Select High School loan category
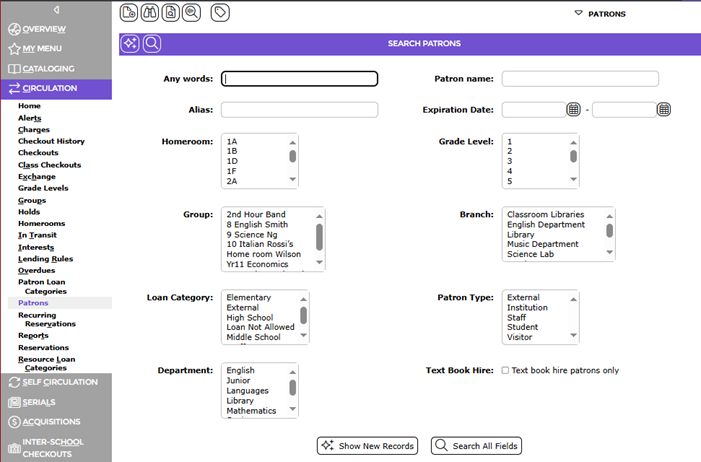Viewport: 701px width, 462px height. coord(249,318)
